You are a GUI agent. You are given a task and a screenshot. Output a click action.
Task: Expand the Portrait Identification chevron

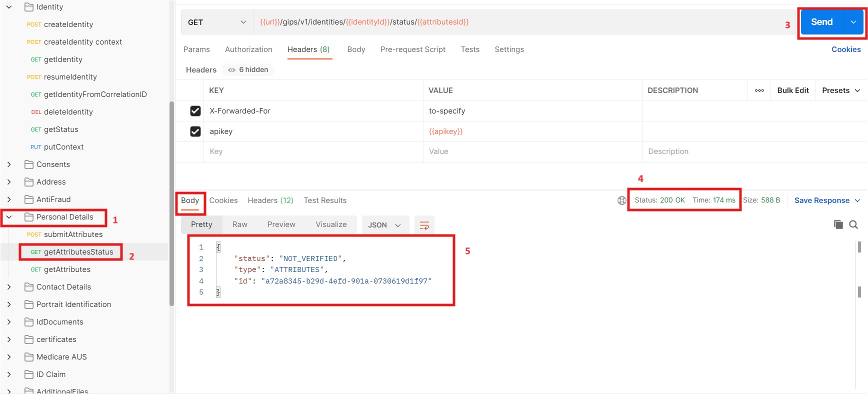(9, 304)
